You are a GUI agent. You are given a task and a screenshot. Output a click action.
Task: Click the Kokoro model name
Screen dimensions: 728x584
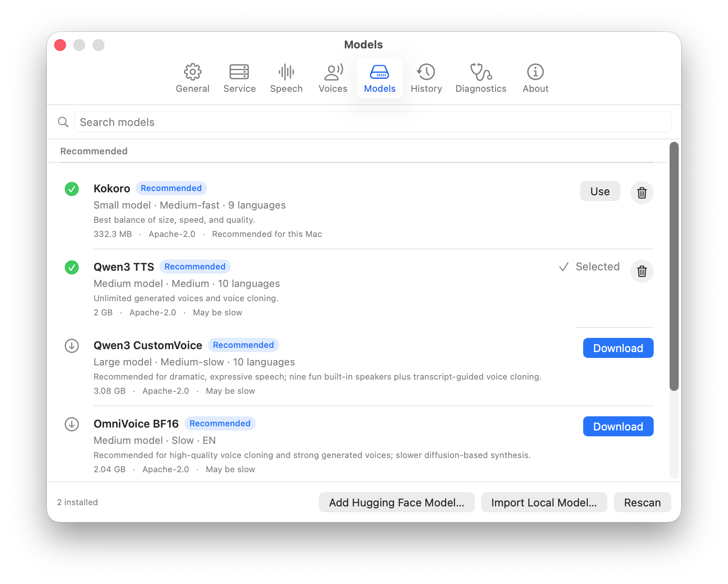pyautogui.click(x=112, y=189)
